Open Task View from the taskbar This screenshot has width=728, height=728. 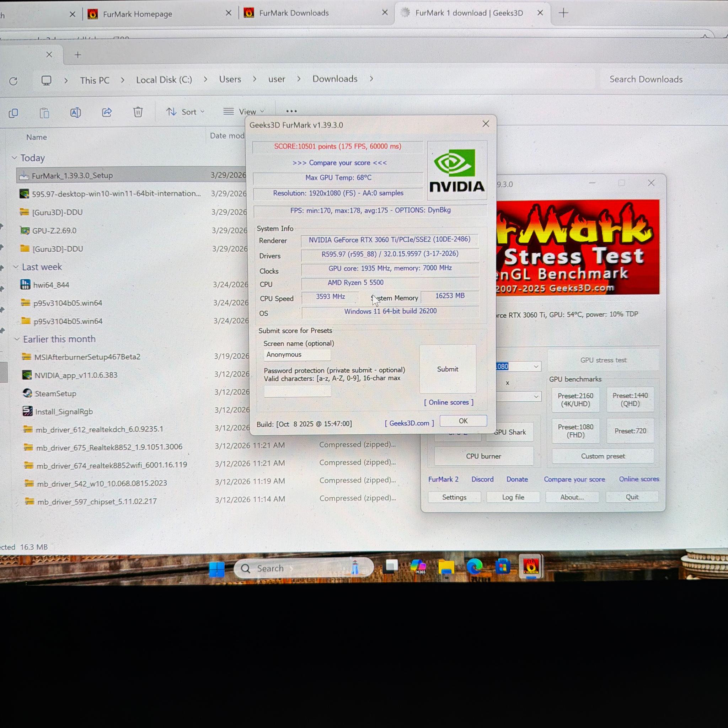pyautogui.click(x=390, y=567)
